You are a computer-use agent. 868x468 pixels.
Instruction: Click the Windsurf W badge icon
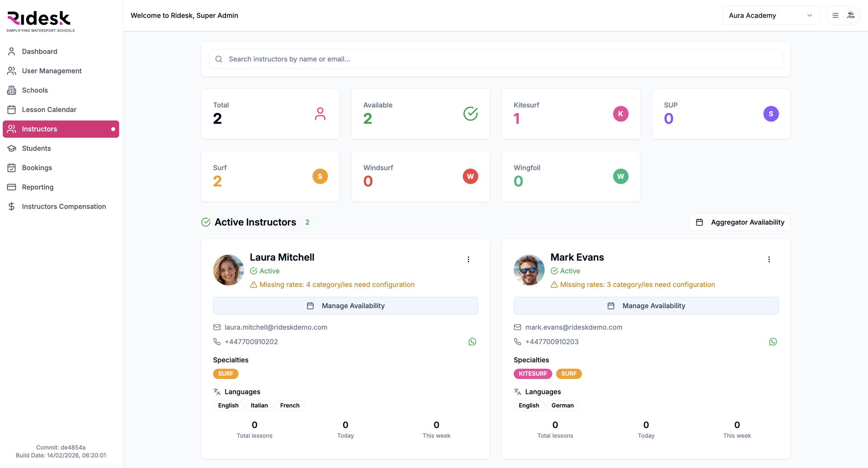click(x=470, y=177)
